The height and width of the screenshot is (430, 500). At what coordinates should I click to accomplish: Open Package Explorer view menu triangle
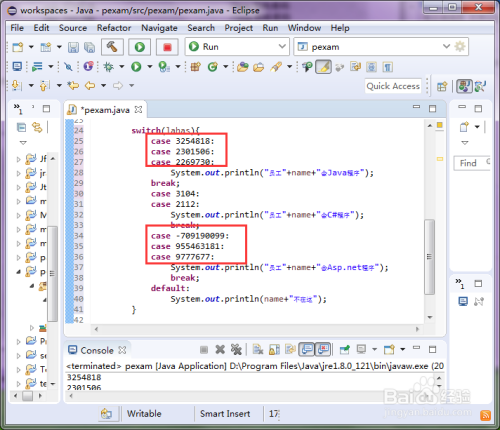tap(23, 143)
